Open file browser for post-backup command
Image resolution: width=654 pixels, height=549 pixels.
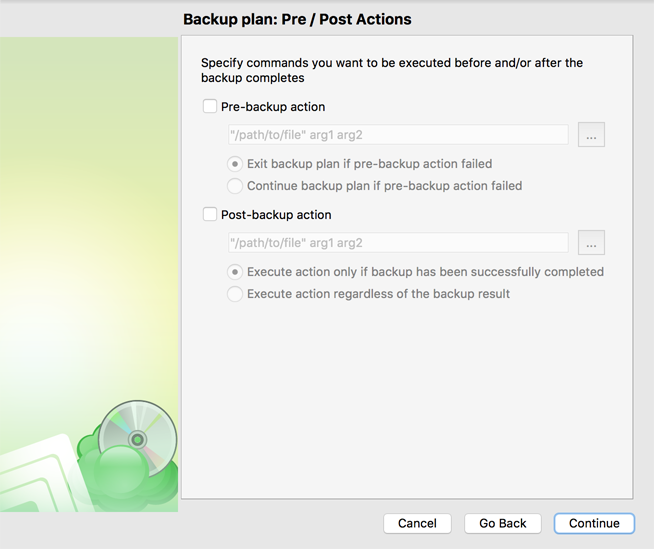point(591,243)
